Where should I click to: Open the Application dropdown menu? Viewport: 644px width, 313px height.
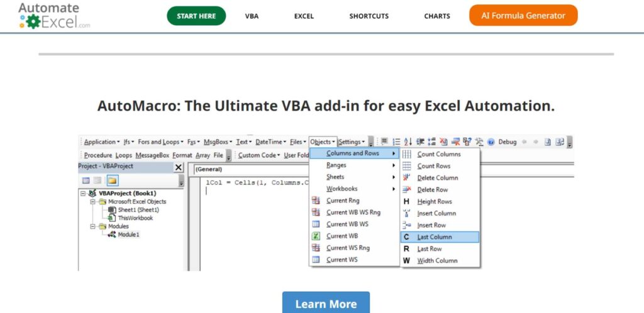click(x=102, y=142)
